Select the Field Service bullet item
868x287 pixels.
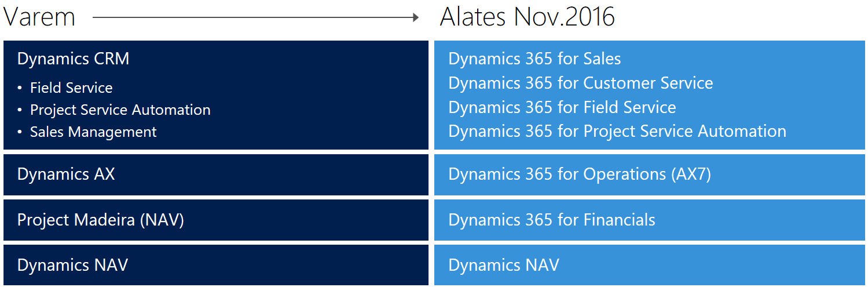71,88
